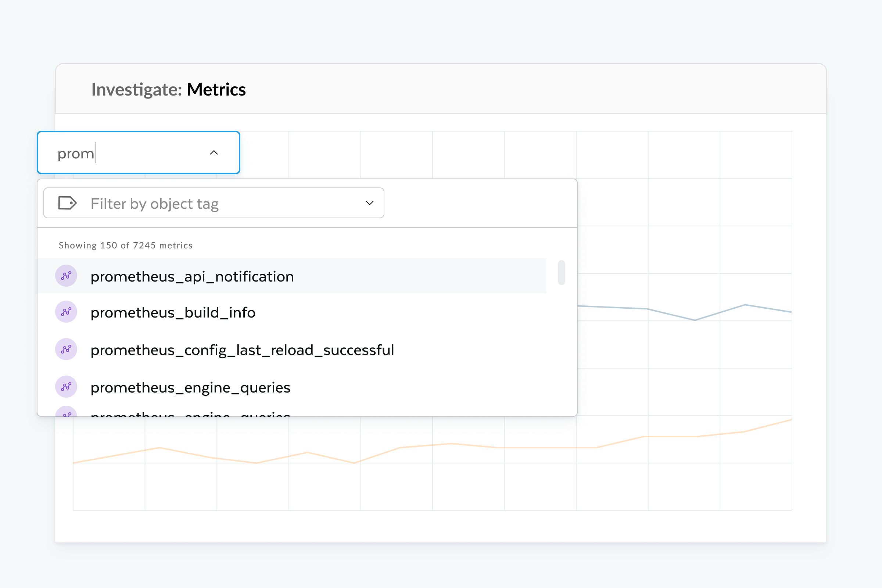This screenshot has width=882, height=588.
Task: Pick prometheus_config_last_reload_successful metric
Action: pos(291,349)
